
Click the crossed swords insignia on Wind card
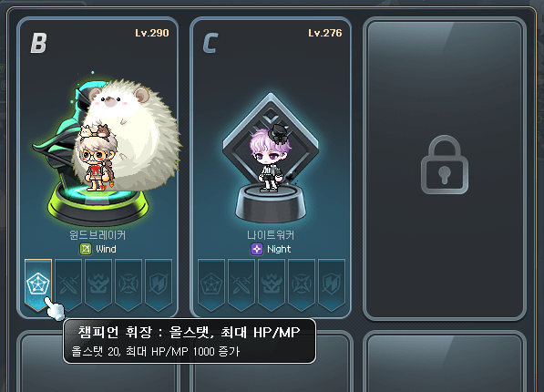click(68, 284)
